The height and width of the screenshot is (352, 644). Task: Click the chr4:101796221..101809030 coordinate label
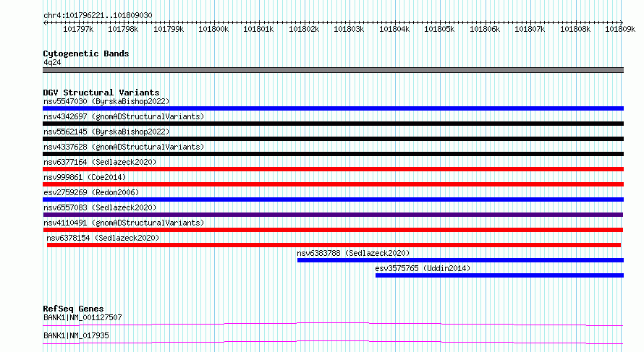click(x=98, y=16)
